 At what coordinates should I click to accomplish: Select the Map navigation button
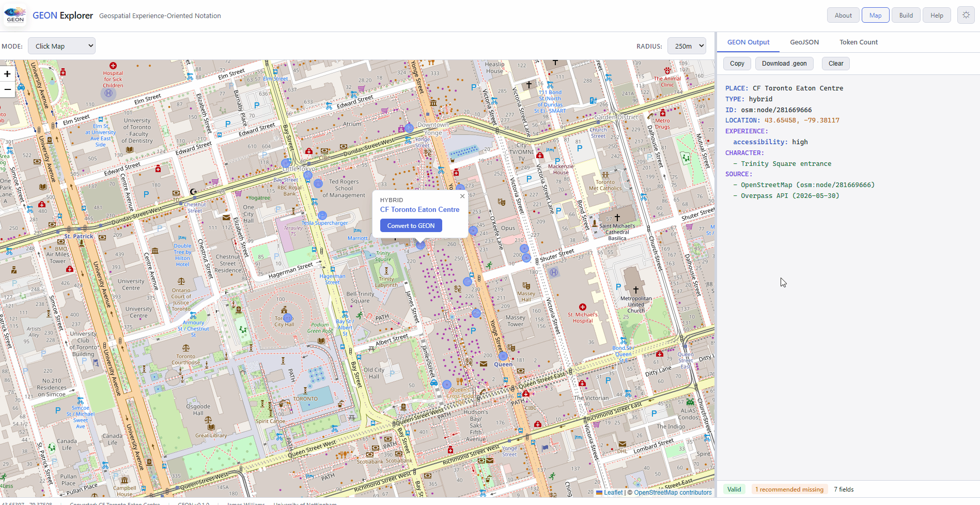pyautogui.click(x=875, y=16)
